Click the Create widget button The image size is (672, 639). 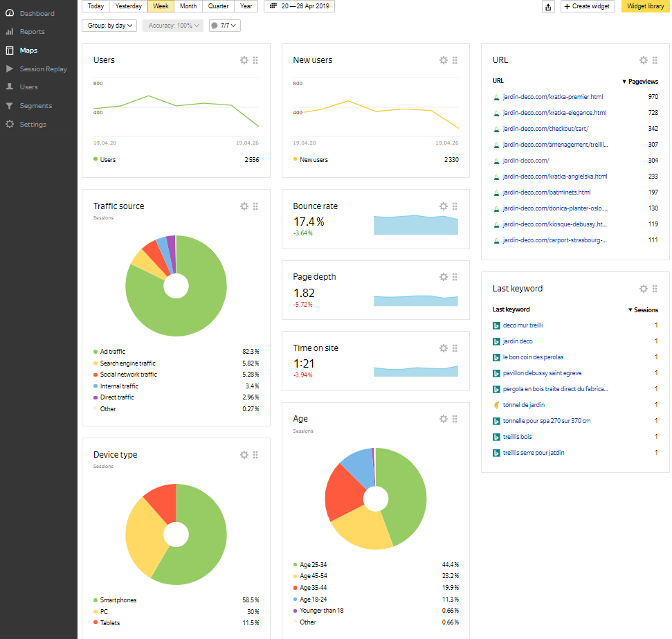coord(588,6)
